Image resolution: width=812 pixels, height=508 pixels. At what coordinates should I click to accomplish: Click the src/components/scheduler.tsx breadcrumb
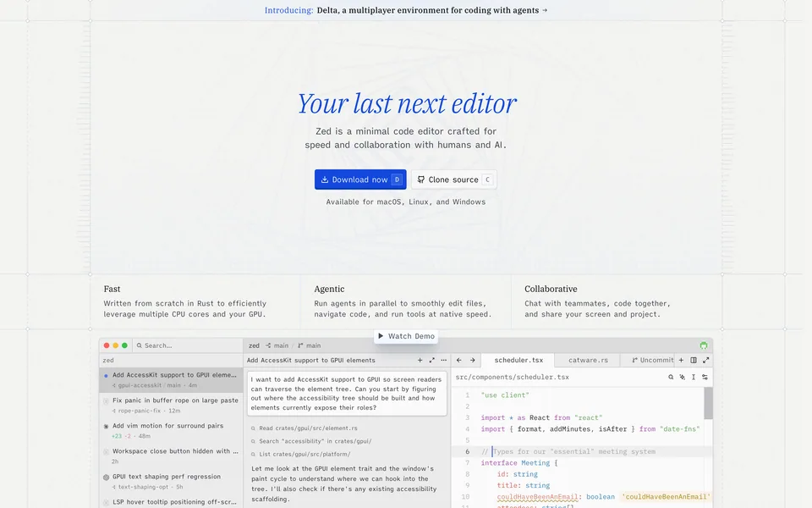coord(513,377)
